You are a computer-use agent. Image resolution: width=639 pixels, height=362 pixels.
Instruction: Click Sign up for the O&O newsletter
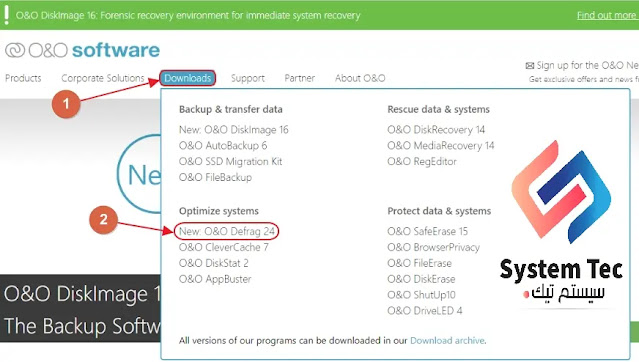587,65
